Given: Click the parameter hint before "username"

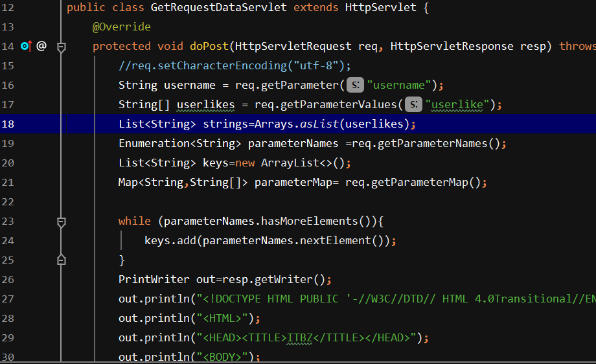Looking at the screenshot, I should pyautogui.click(x=355, y=85).
